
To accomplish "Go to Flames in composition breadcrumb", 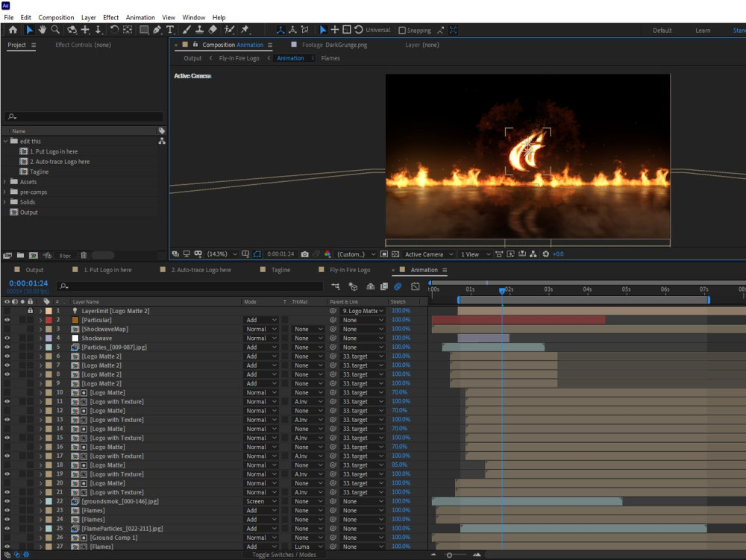I will coord(330,58).
